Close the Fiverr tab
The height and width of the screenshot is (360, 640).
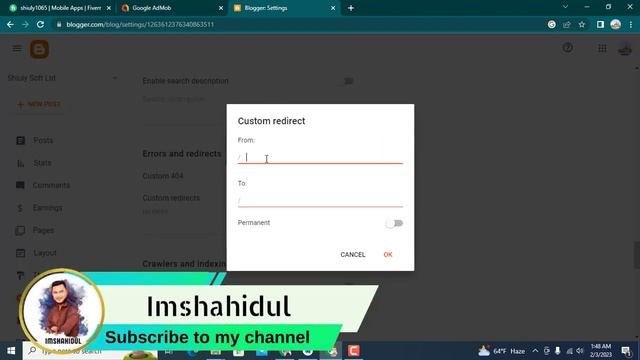point(109,8)
